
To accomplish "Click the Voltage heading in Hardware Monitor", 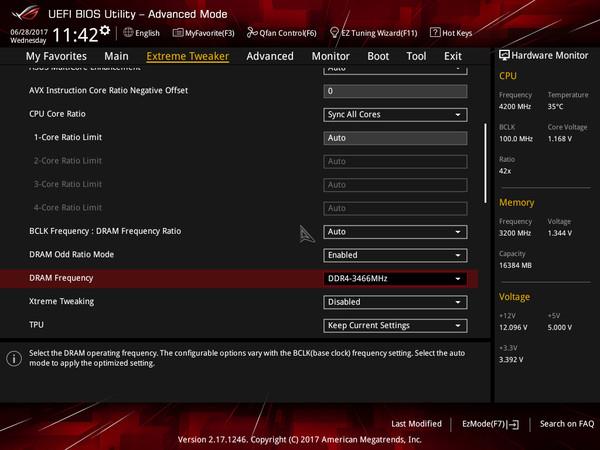I will click(x=514, y=297).
